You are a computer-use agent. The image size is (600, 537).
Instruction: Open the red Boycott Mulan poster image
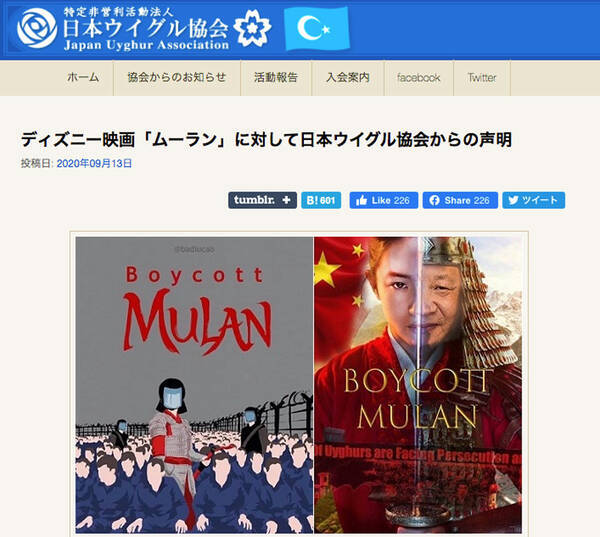418,385
